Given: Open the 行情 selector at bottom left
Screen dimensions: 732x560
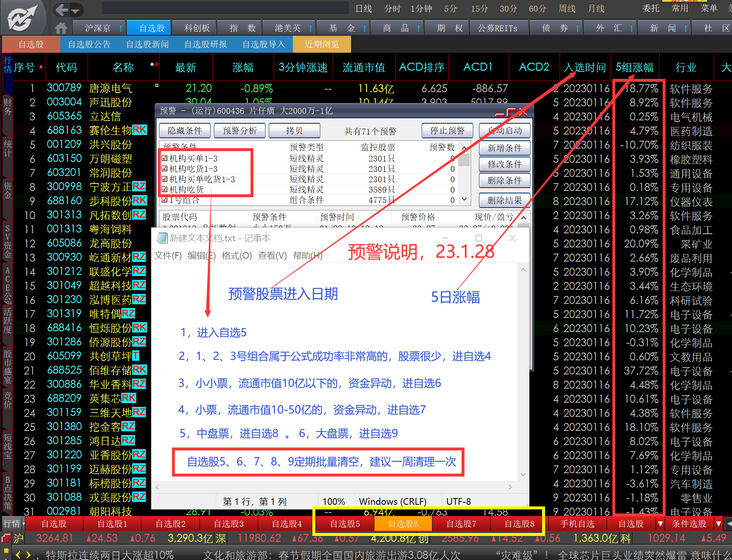Looking at the screenshot, I should (x=13, y=523).
